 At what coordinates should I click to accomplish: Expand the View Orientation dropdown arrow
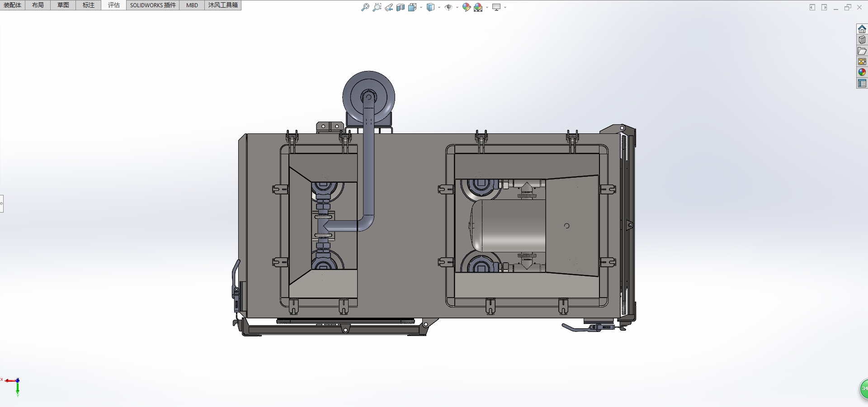(x=421, y=7)
